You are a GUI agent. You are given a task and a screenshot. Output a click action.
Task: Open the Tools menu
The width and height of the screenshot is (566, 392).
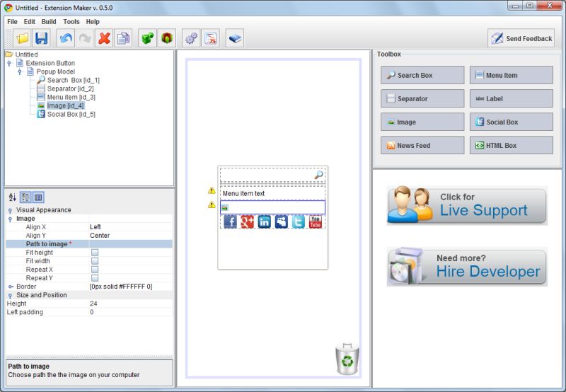(71, 22)
